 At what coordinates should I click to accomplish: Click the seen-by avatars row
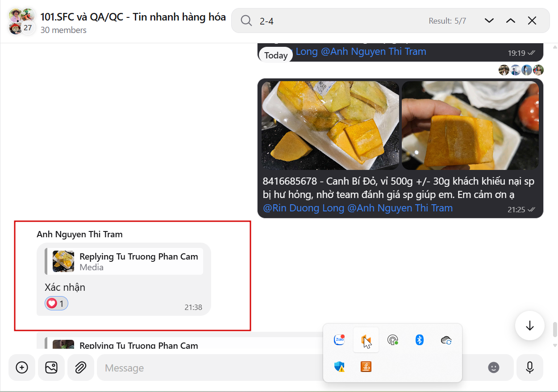[x=521, y=70]
